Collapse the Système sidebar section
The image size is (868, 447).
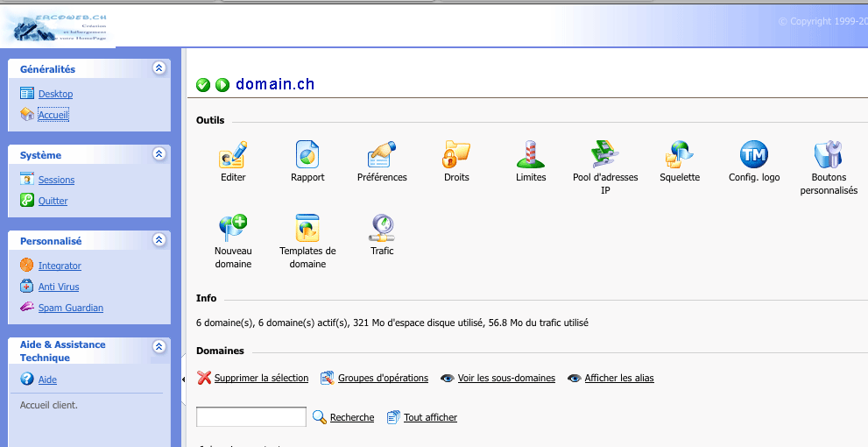click(x=159, y=154)
